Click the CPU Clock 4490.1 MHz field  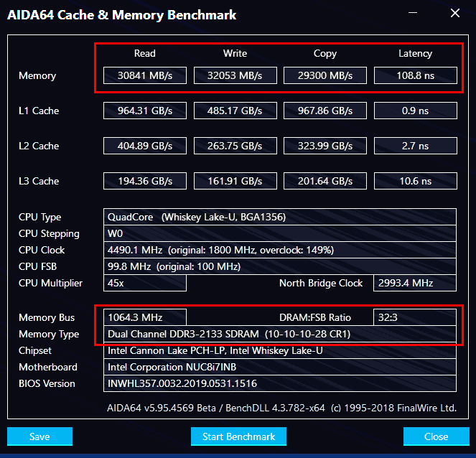click(280, 250)
